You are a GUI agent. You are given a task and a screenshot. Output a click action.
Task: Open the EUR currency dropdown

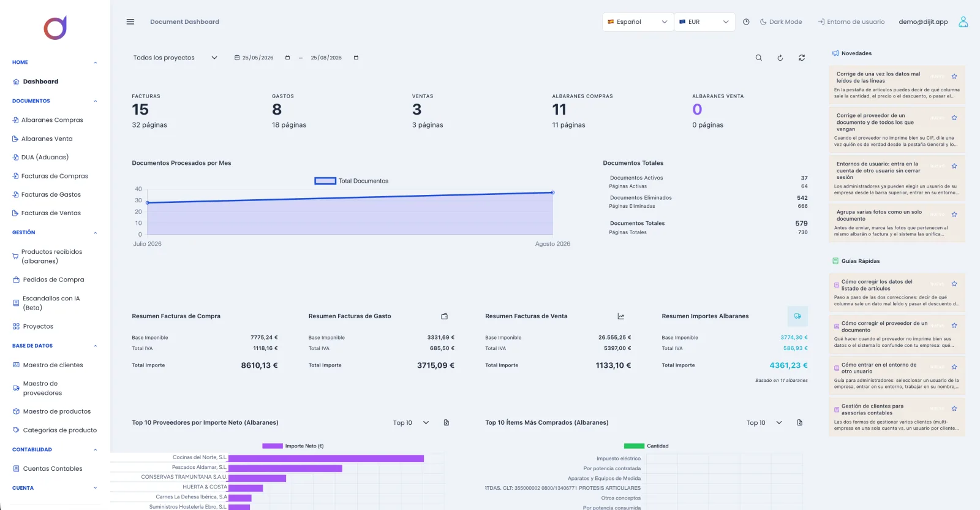704,21
